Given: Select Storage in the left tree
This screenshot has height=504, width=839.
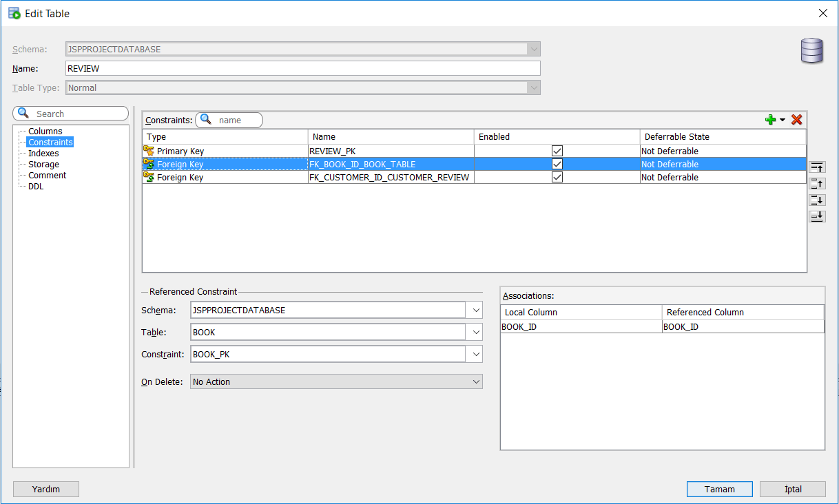Looking at the screenshot, I should click(x=43, y=164).
